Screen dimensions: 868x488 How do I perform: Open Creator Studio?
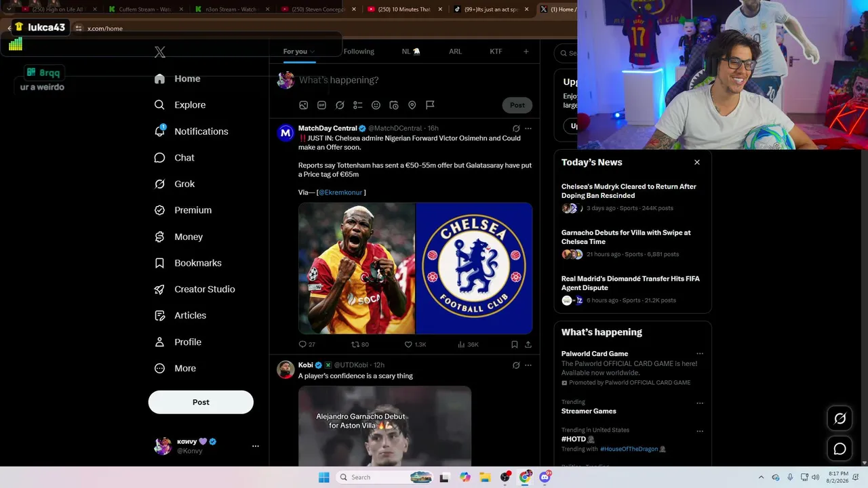pyautogui.click(x=195, y=289)
